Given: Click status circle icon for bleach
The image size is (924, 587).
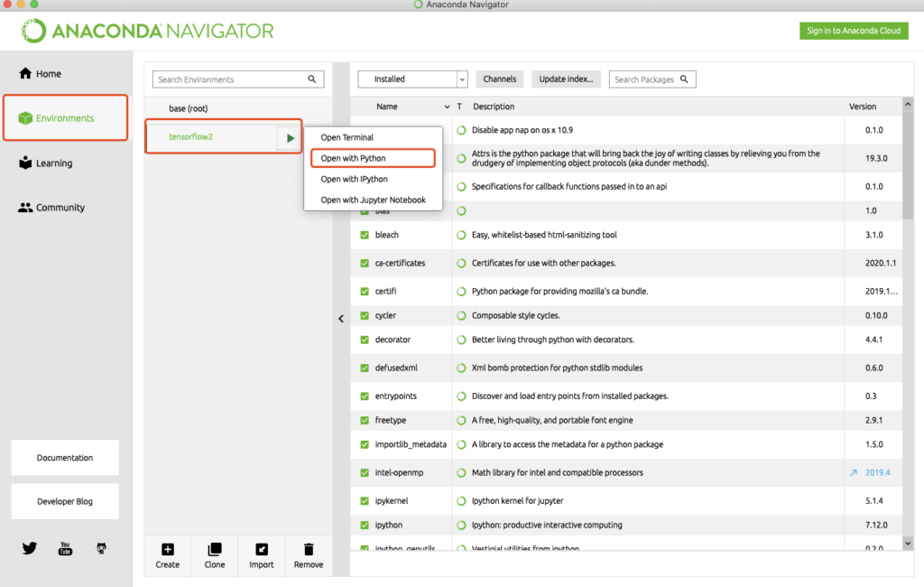Looking at the screenshot, I should click(461, 235).
